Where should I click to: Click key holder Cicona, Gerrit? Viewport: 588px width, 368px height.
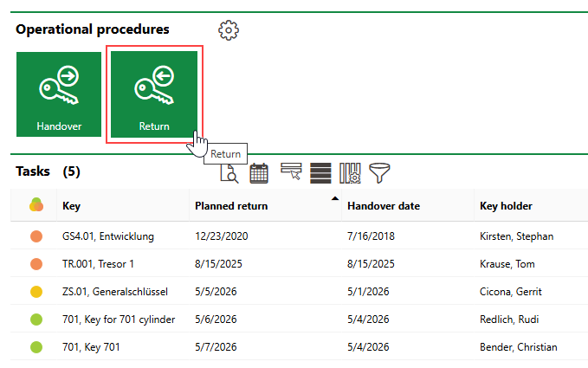[x=511, y=292]
